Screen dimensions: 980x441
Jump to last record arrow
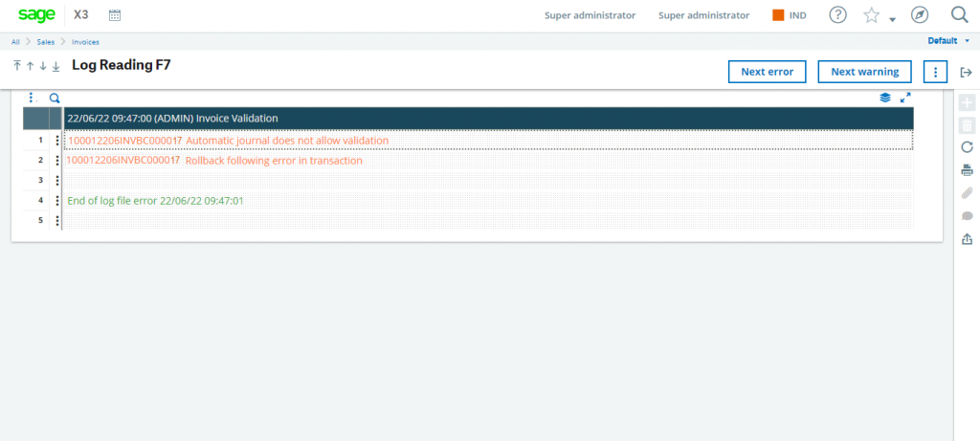[x=56, y=66]
